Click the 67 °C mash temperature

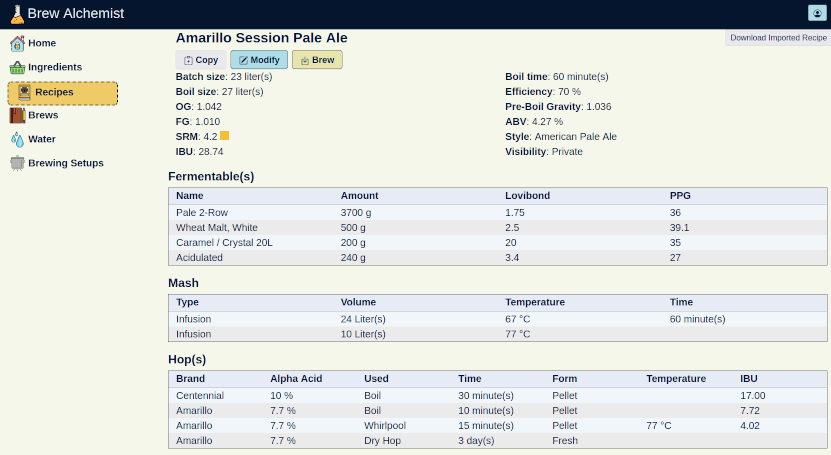[x=517, y=319]
